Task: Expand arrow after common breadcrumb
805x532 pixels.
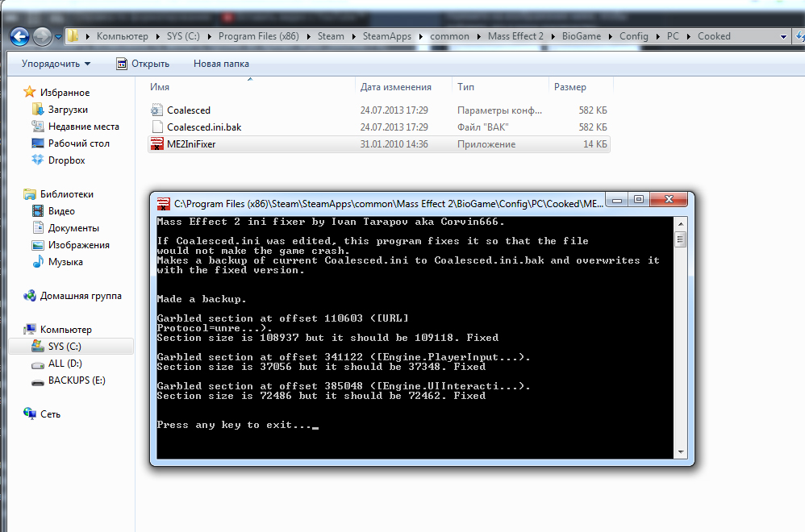Action: [478, 36]
